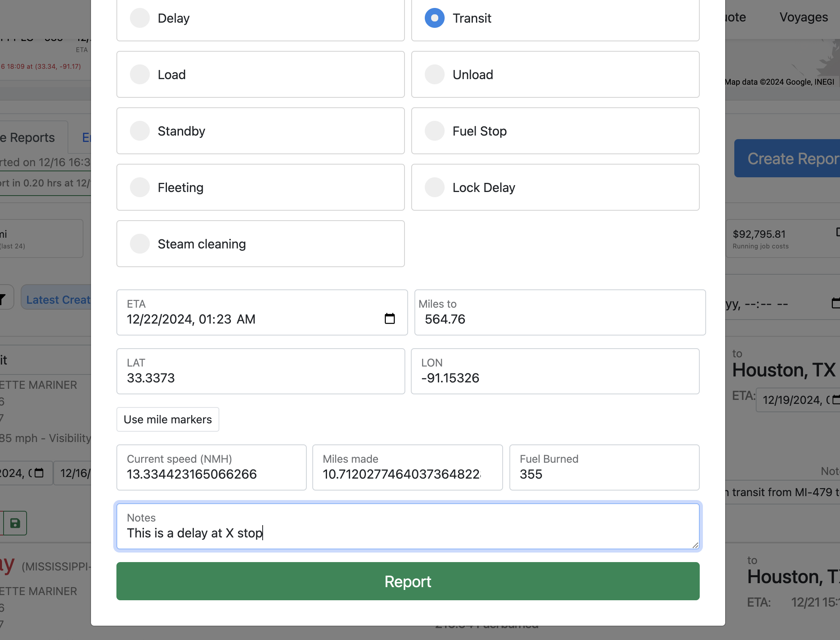Select the Delay radio option

pos(140,18)
